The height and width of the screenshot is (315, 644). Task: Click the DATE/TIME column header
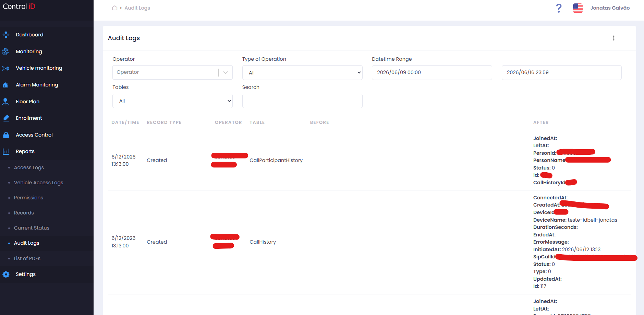point(125,122)
